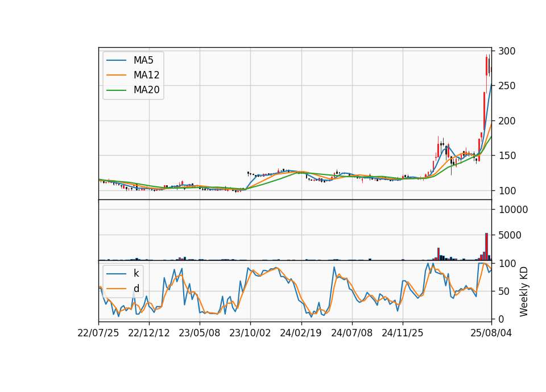The image size is (546, 392).
Task: Click the 300 price axis tick
Action: 507,51
